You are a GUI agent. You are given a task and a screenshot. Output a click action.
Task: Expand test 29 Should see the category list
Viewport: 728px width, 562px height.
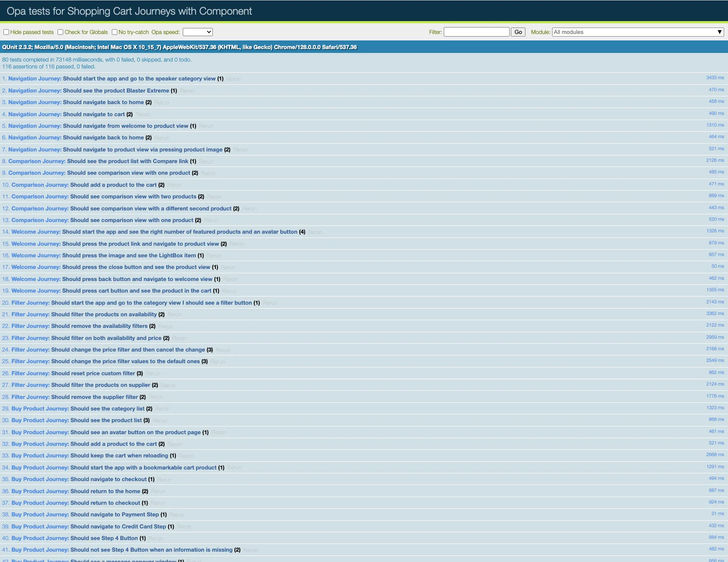point(107,409)
